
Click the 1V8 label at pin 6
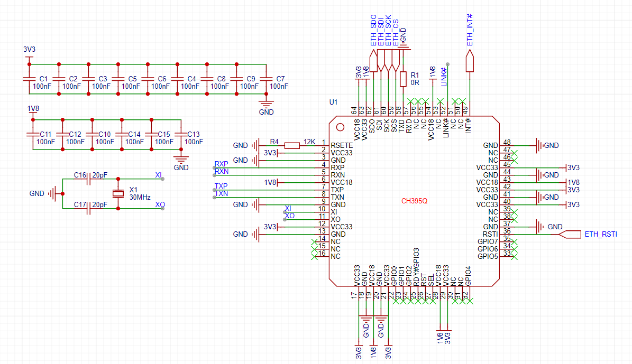click(270, 182)
